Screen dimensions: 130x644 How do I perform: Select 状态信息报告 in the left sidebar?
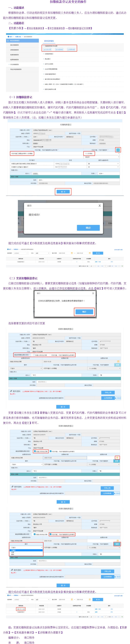coord(14,64)
